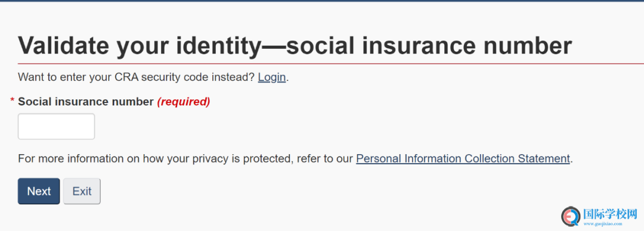The width and height of the screenshot is (644, 231).
Task: Open the Personal Information Collection Statement link
Action: (463, 158)
